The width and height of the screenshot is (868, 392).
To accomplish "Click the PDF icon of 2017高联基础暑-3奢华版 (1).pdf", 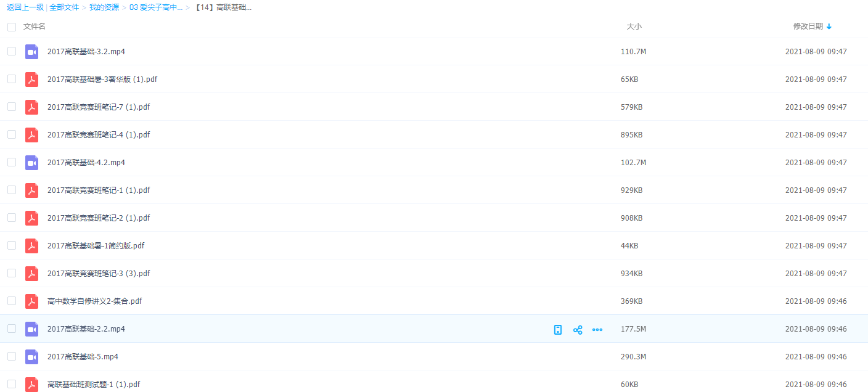I will point(31,80).
